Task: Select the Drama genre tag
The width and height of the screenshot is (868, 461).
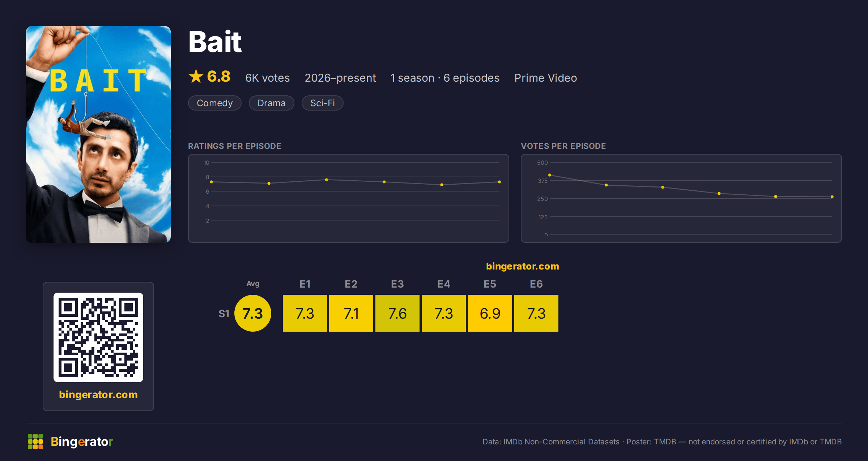Action: [x=272, y=103]
